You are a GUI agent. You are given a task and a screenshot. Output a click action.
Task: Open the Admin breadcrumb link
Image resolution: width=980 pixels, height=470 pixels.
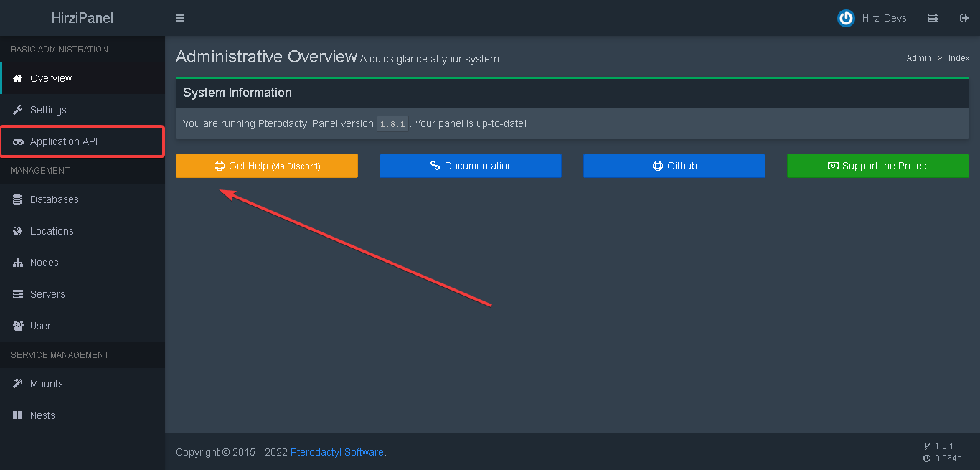(x=919, y=57)
